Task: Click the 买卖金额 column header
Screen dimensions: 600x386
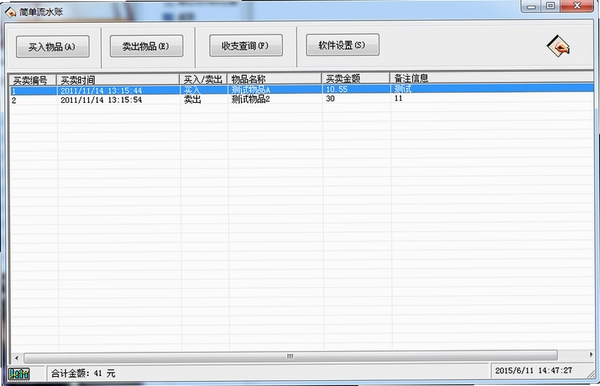Action: click(356, 78)
